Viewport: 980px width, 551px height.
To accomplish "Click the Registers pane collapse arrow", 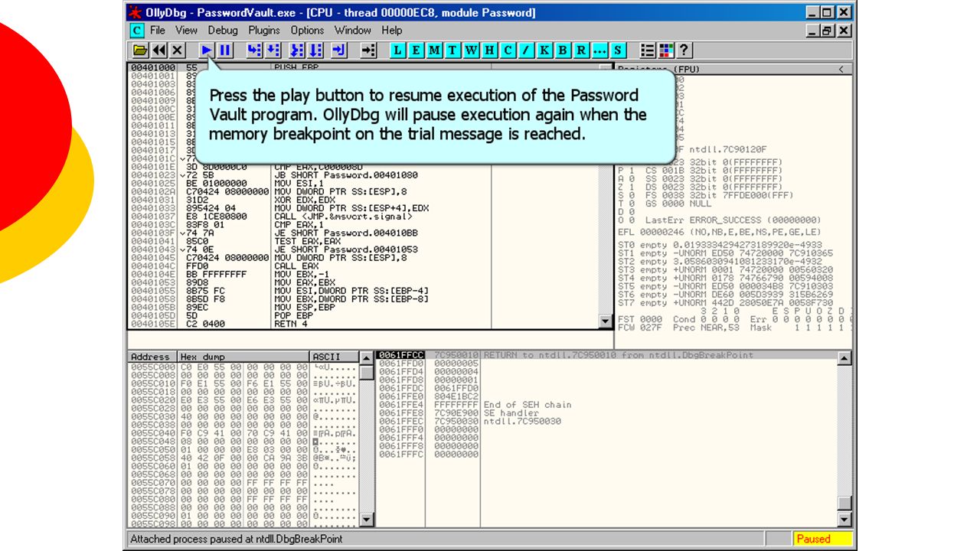I will (x=842, y=69).
